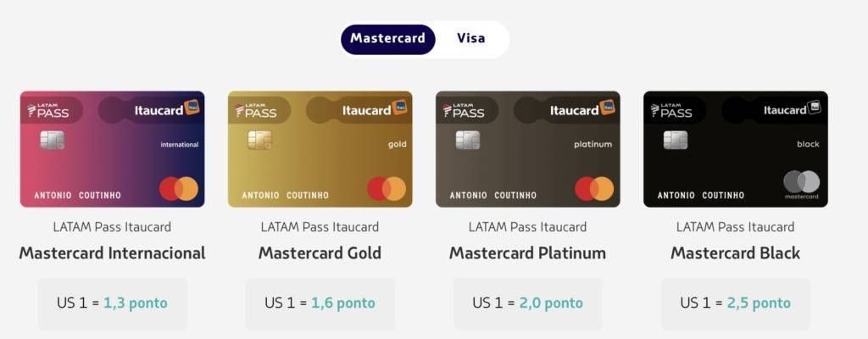Viewport: 868px width, 339px height.
Task: Switch to the Visa tab
Action: click(x=471, y=39)
